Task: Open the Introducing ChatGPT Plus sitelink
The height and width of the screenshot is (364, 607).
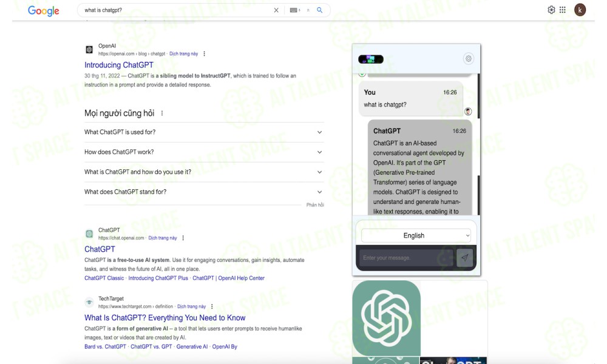Action: (x=158, y=278)
